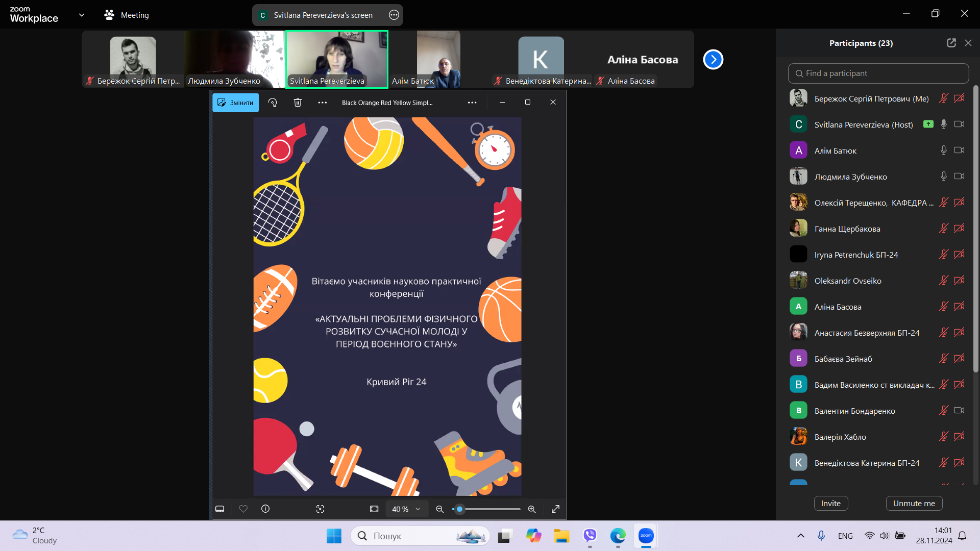Open the Змінити edit menu

235,103
